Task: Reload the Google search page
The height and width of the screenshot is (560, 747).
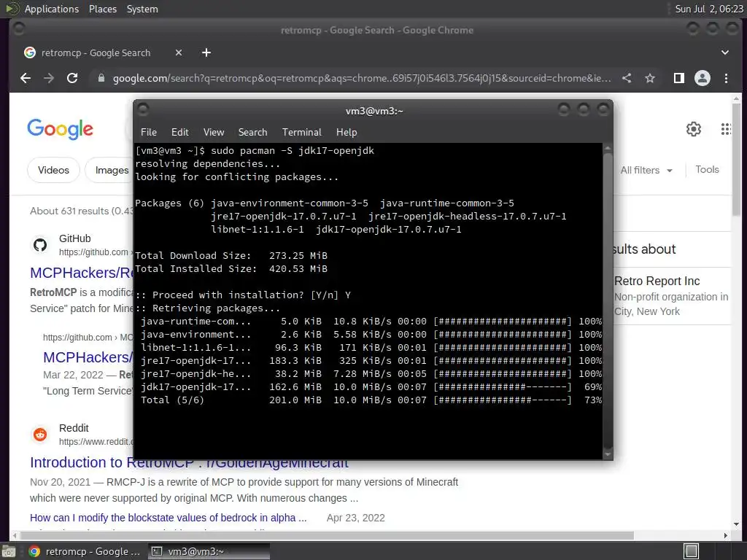Action: pos(72,78)
